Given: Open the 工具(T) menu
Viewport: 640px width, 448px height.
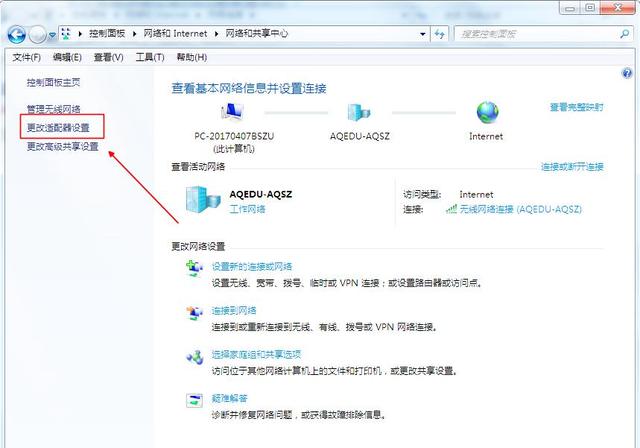Looking at the screenshot, I should 150,58.
